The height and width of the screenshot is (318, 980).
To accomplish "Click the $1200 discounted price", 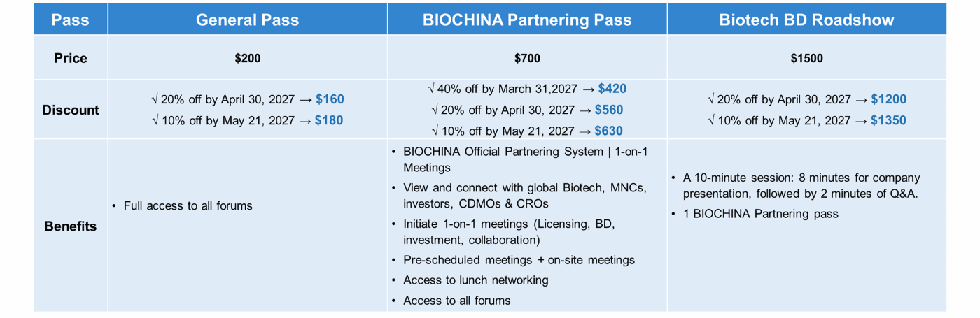I will [888, 99].
